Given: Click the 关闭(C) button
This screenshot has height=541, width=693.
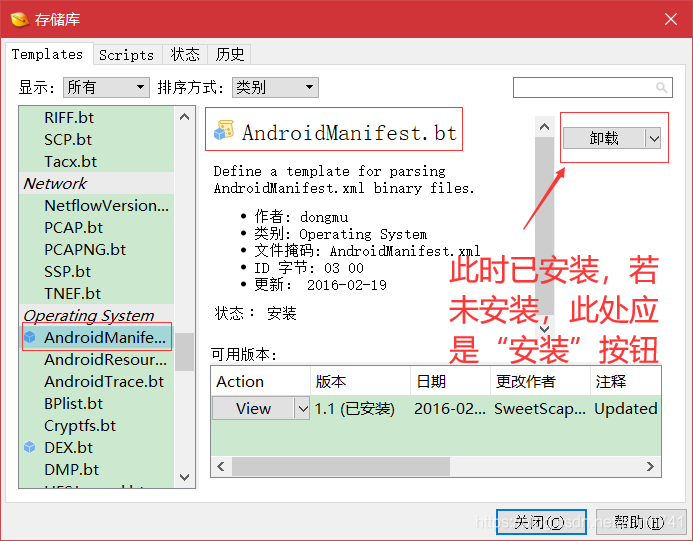Looking at the screenshot, I should (541, 522).
